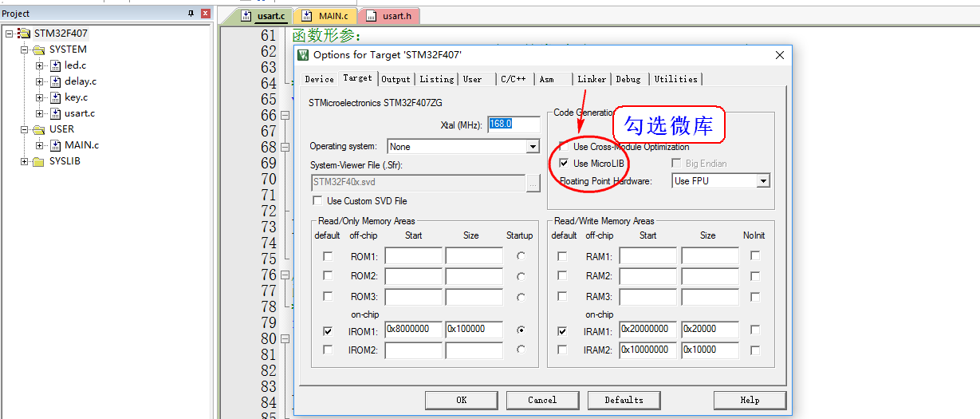Image resolution: width=980 pixels, height=419 pixels.
Task: Click OK to confirm target options
Action: click(x=461, y=400)
